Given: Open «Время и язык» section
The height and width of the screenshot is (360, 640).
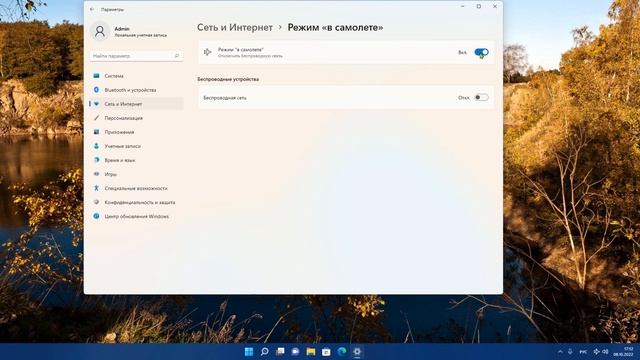Looking at the screenshot, I should click(136, 160).
